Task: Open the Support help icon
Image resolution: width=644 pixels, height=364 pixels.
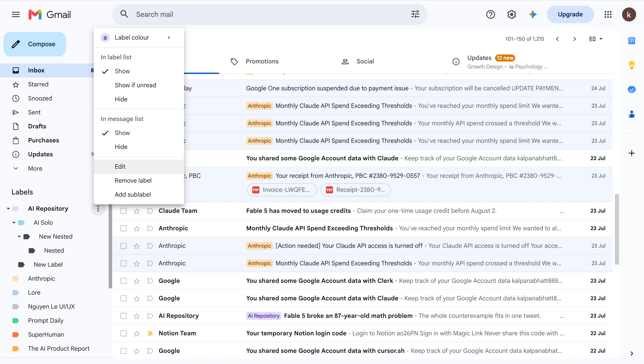Action: (490, 14)
